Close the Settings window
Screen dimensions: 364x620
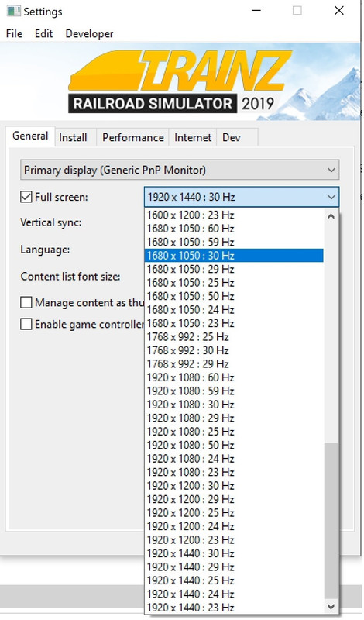(338, 11)
